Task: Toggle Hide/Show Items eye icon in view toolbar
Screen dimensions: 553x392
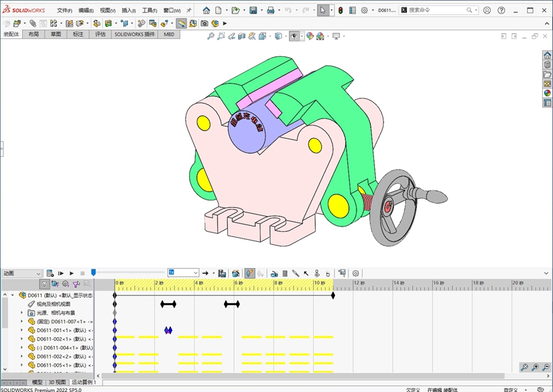Action: 294,36
